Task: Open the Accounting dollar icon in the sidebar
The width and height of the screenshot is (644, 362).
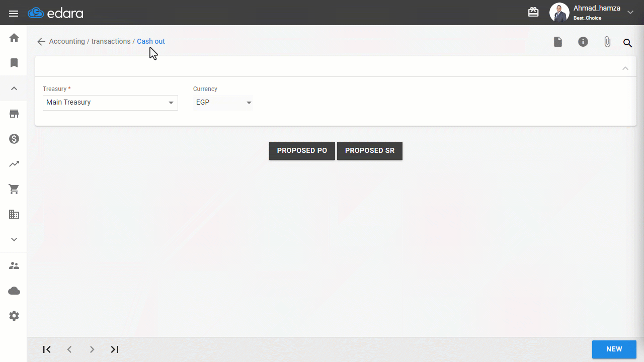Action: tap(14, 139)
